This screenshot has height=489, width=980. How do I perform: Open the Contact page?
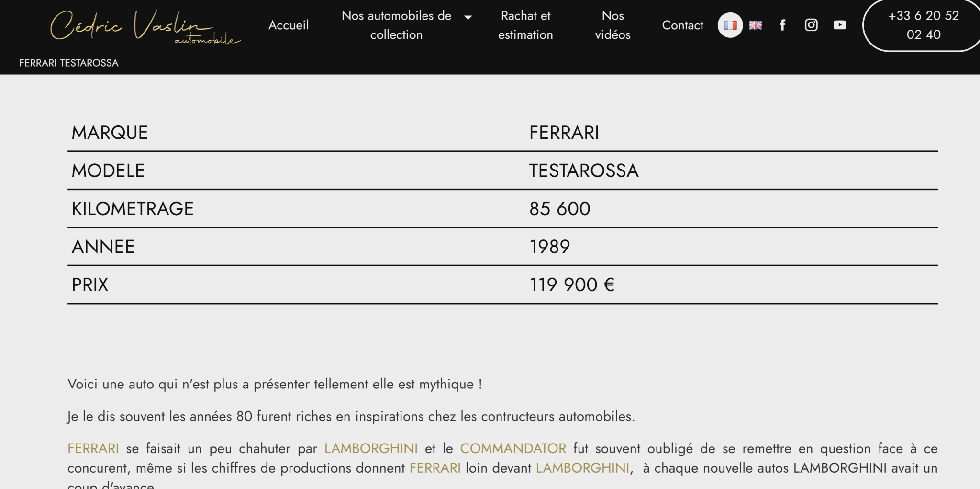click(x=682, y=25)
